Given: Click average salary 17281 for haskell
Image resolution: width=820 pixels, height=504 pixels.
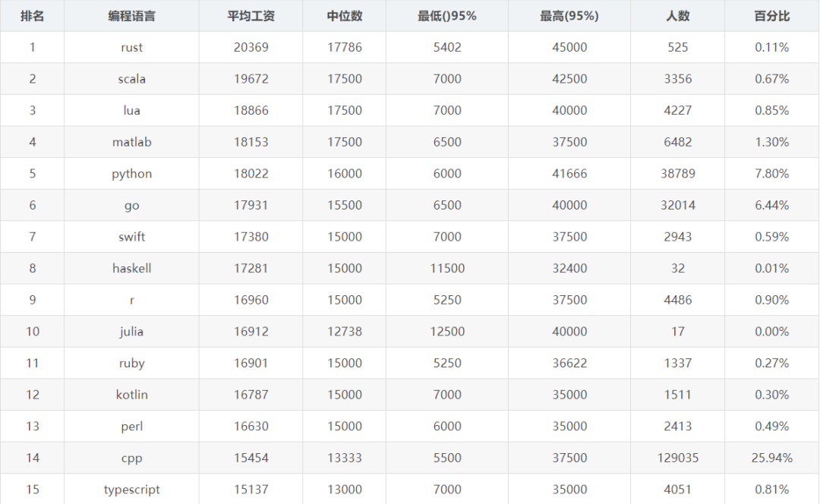Looking at the screenshot, I should tap(251, 268).
